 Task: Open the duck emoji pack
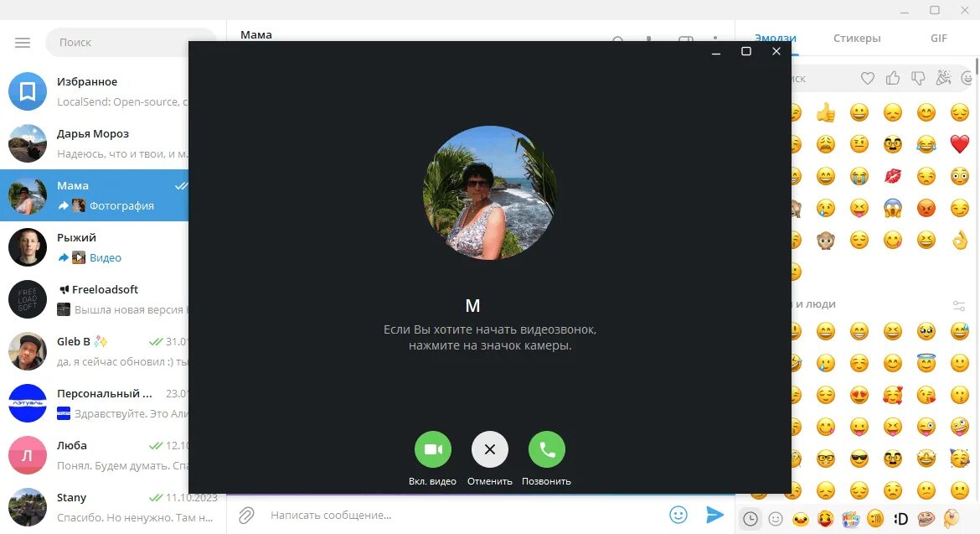801,519
